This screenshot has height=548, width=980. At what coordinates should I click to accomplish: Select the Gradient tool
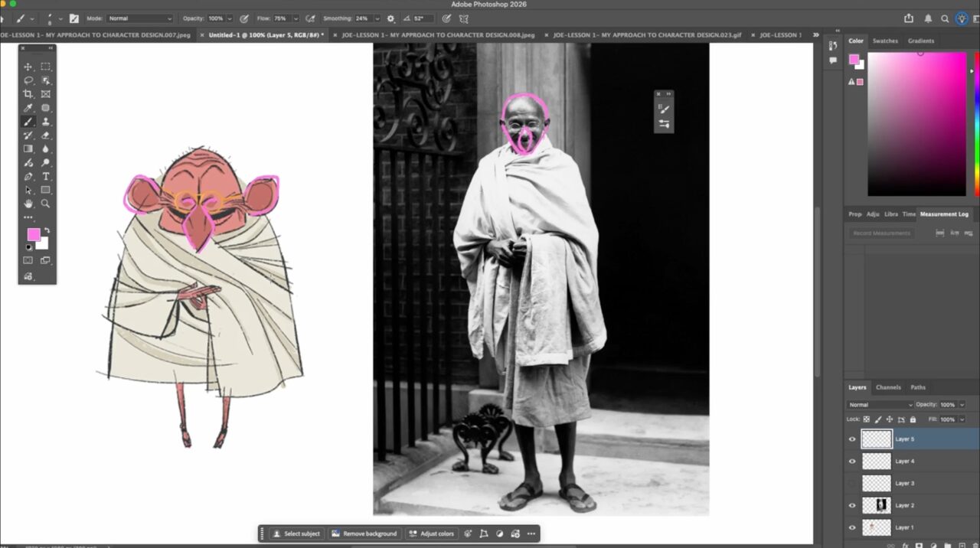(x=28, y=149)
